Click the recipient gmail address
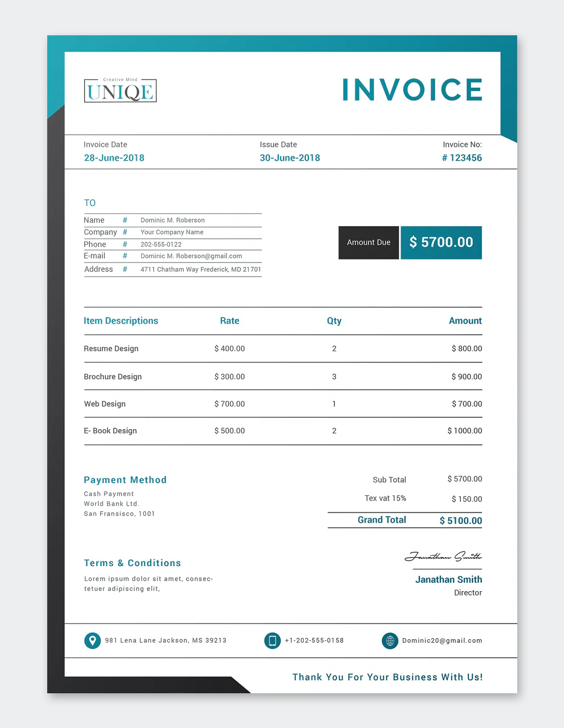 (x=191, y=256)
